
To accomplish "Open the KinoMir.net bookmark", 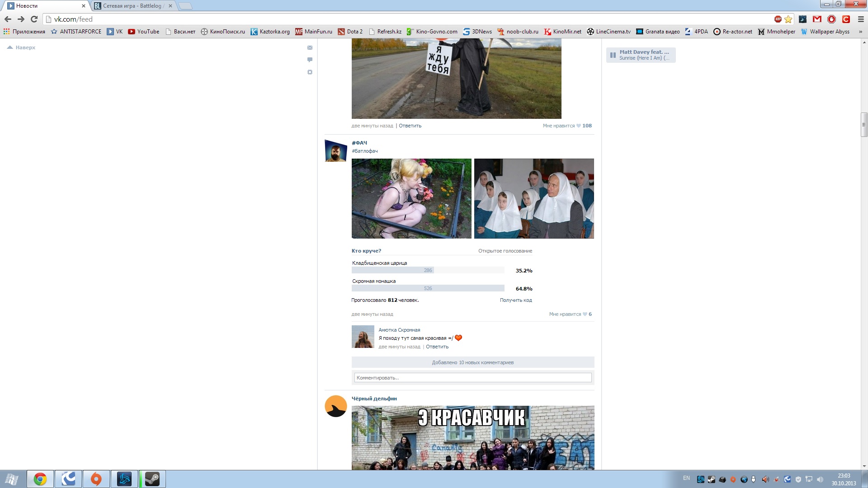I will [x=563, y=32].
